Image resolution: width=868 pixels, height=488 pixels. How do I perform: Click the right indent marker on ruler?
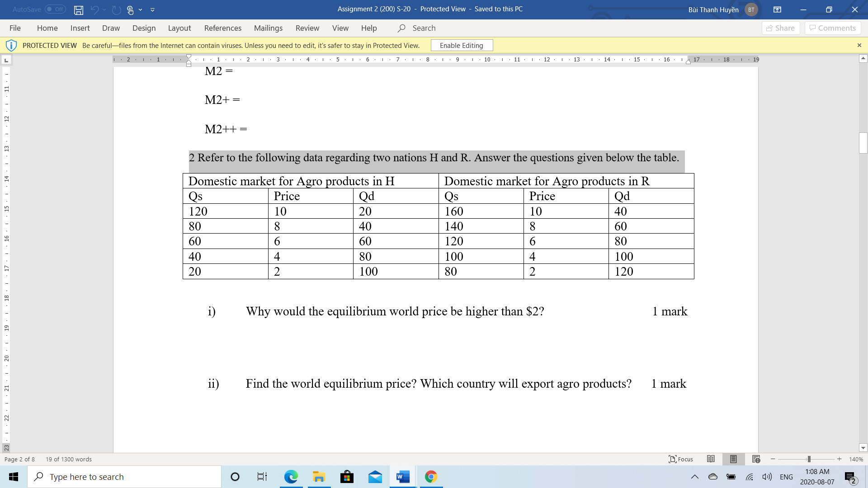tap(688, 62)
